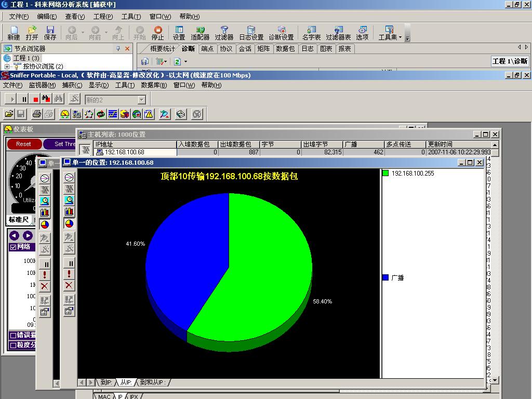Enable the 粒度 checkbox at dashboard bottom
Image resolution: width=532 pixels, height=399 pixels.
tap(13, 345)
